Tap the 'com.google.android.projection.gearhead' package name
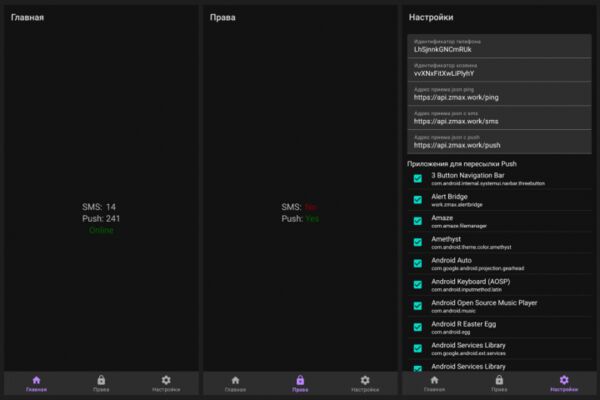 (478, 268)
